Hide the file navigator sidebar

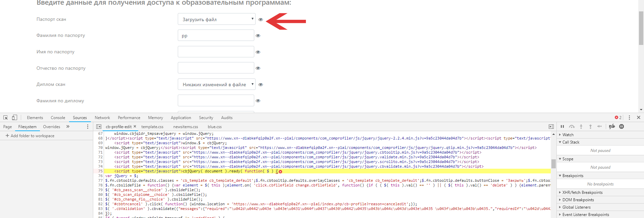[x=99, y=127]
